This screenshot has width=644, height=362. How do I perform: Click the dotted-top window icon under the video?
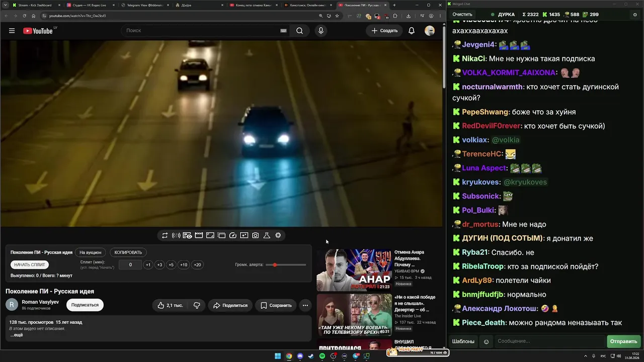pos(221,235)
